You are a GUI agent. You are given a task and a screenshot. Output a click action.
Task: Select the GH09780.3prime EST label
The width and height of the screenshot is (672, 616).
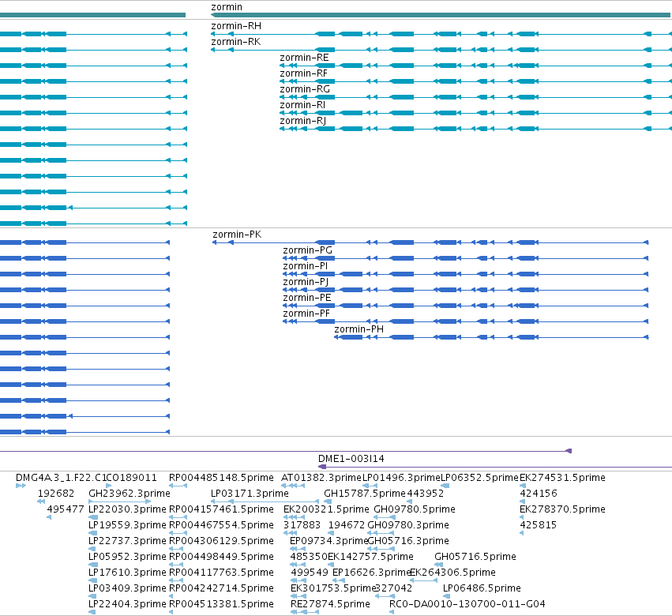click(x=408, y=525)
